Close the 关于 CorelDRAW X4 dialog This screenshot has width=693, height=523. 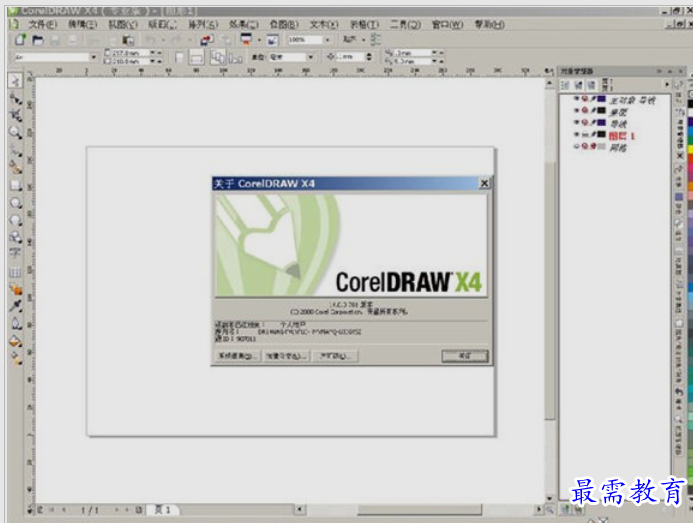tap(484, 183)
